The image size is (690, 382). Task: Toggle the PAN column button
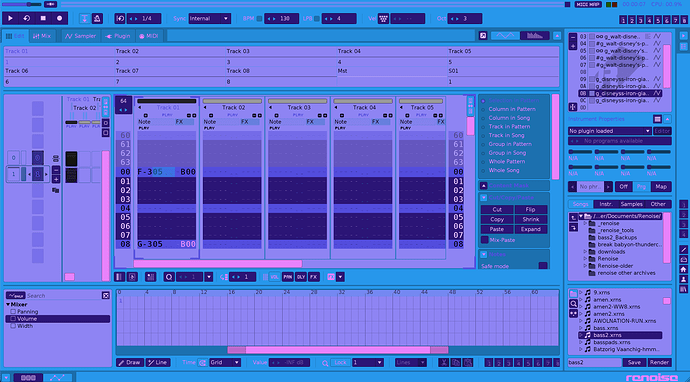coord(287,277)
